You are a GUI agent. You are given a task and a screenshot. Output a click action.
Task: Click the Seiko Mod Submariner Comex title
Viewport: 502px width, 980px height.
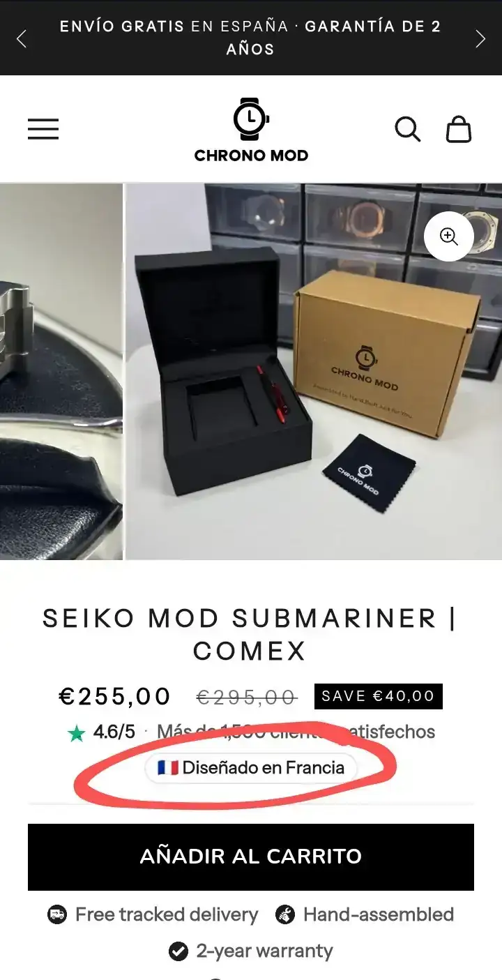point(250,635)
